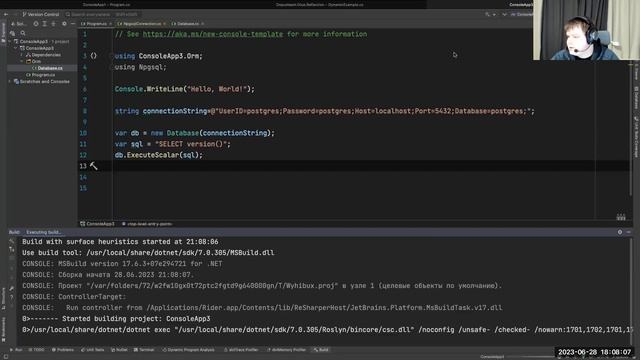This screenshot has width=640, height=360.
Task: Collapse the ConsoleApp3 project node
Action: tap(16, 48)
